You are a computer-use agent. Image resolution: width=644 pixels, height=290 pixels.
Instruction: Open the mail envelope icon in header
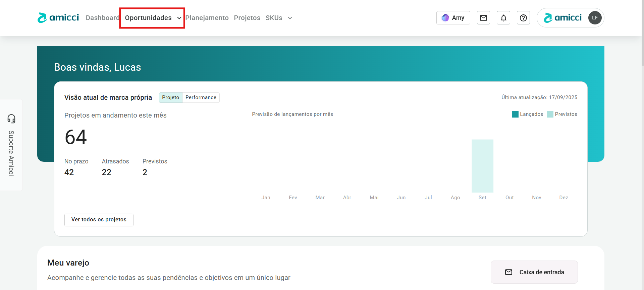click(x=483, y=18)
